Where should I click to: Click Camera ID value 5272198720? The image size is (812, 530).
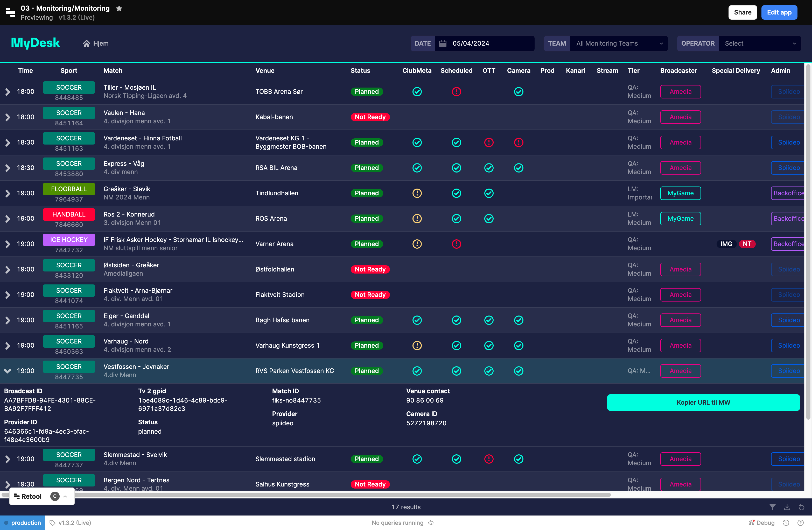point(426,423)
